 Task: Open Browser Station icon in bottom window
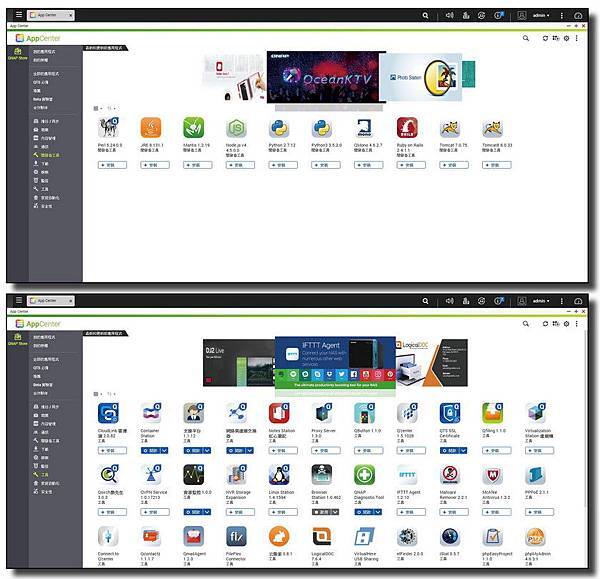point(322,475)
